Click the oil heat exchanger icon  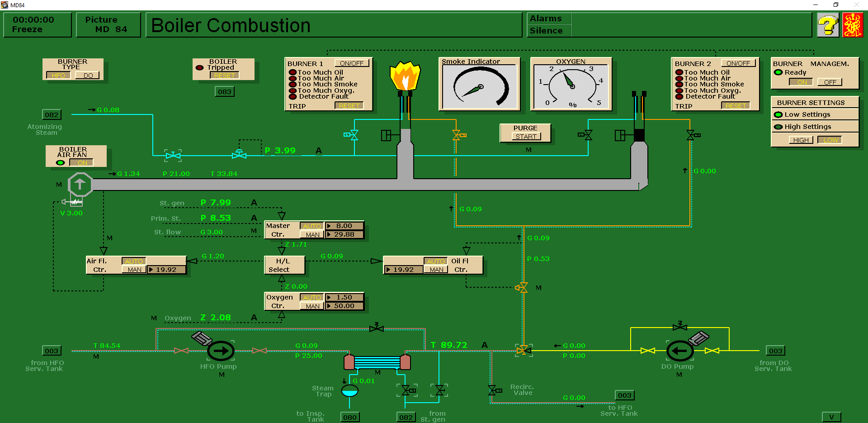[x=377, y=362]
